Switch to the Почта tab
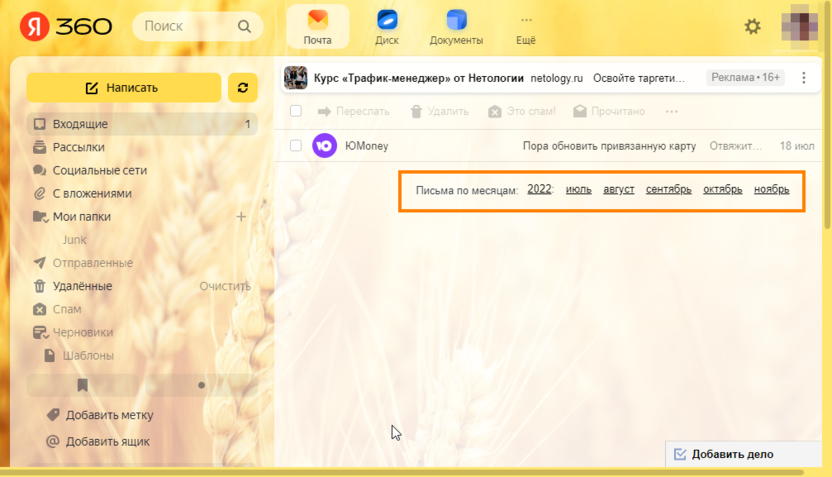Viewport: 832px width, 477px height. (317, 27)
